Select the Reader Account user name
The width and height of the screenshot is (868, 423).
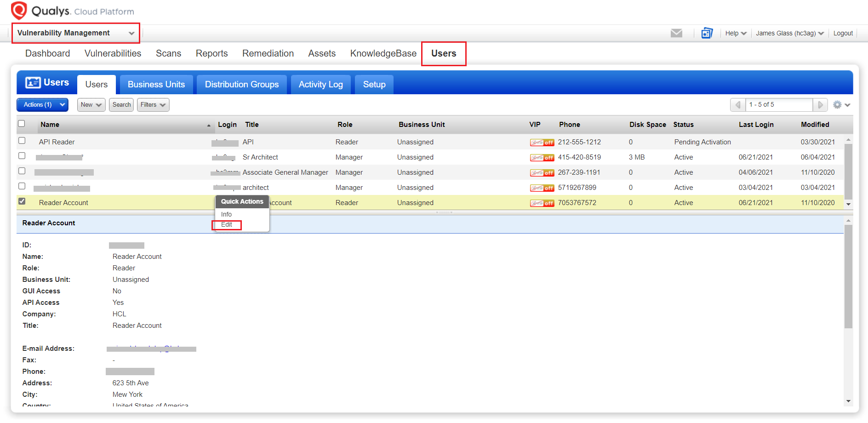coord(63,203)
